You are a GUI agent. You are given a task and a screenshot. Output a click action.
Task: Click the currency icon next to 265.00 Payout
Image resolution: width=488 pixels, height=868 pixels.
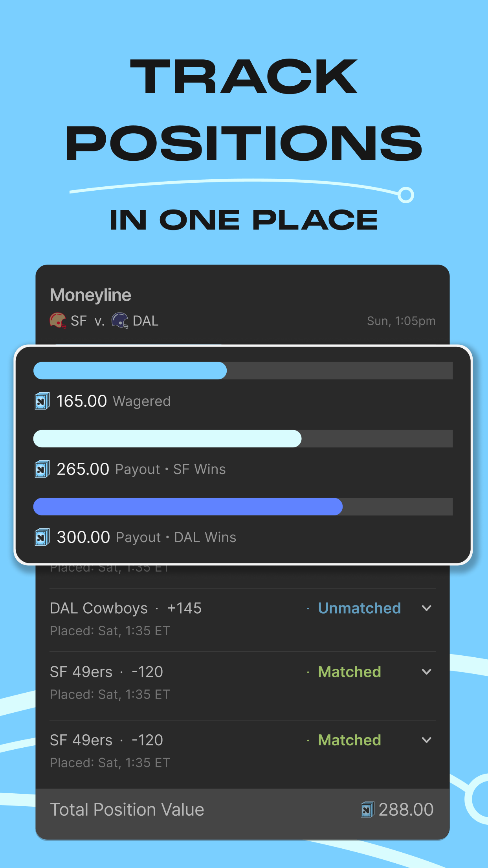(x=42, y=469)
